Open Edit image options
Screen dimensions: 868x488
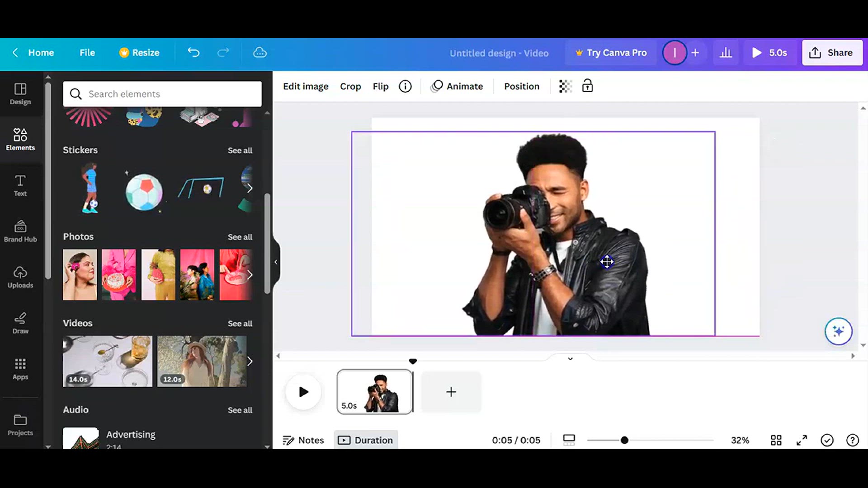coord(306,86)
